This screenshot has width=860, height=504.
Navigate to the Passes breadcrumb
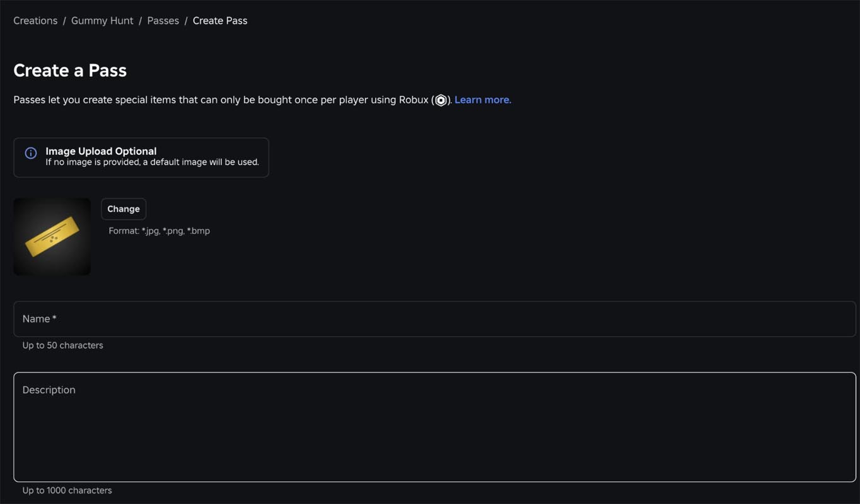click(163, 21)
